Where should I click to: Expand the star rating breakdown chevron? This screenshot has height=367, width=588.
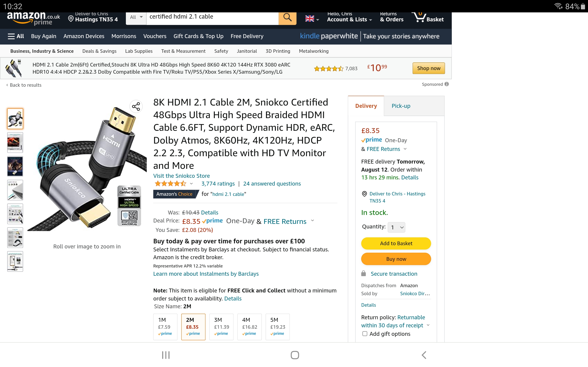[192, 184]
